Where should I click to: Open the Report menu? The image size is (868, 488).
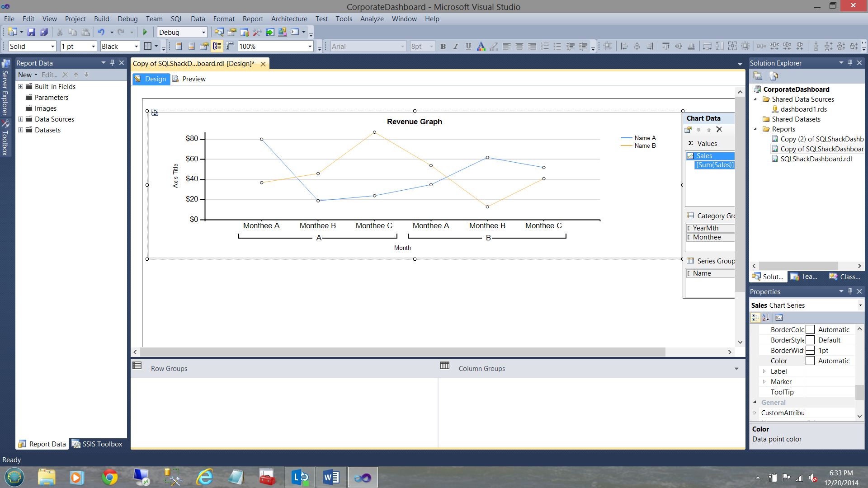pos(252,19)
